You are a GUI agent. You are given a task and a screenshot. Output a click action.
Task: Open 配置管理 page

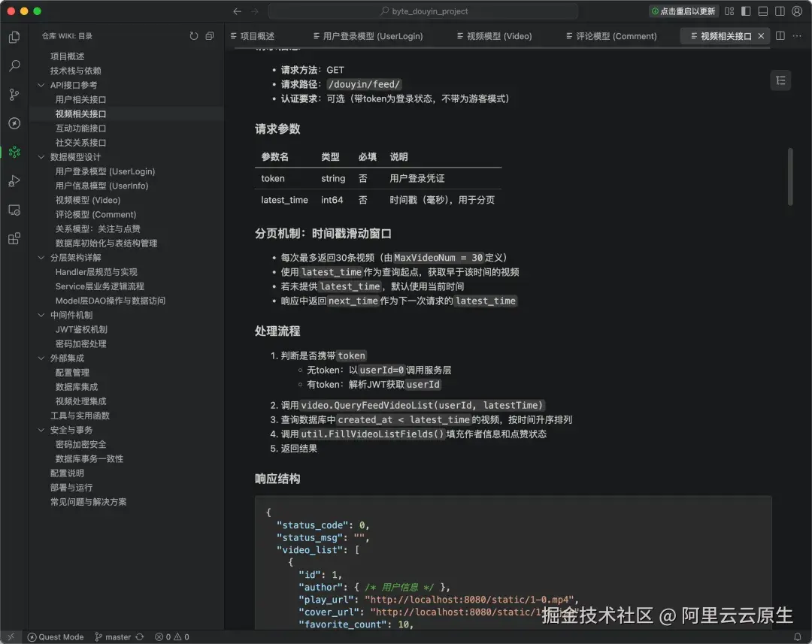pos(72,372)
